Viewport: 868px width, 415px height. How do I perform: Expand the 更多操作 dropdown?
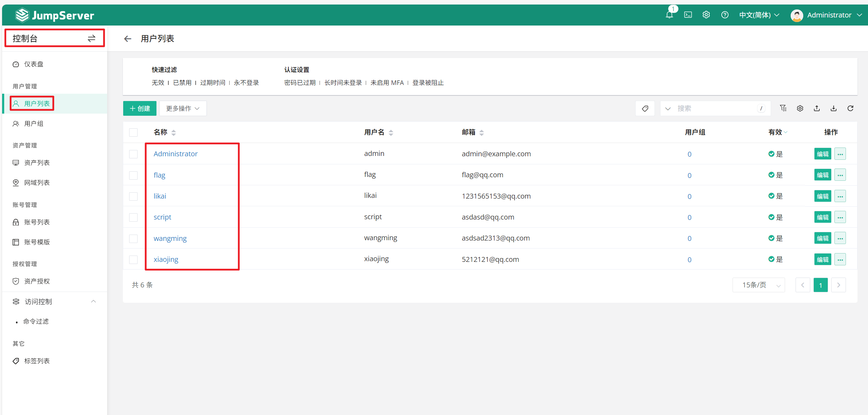[x=183, y=108]
